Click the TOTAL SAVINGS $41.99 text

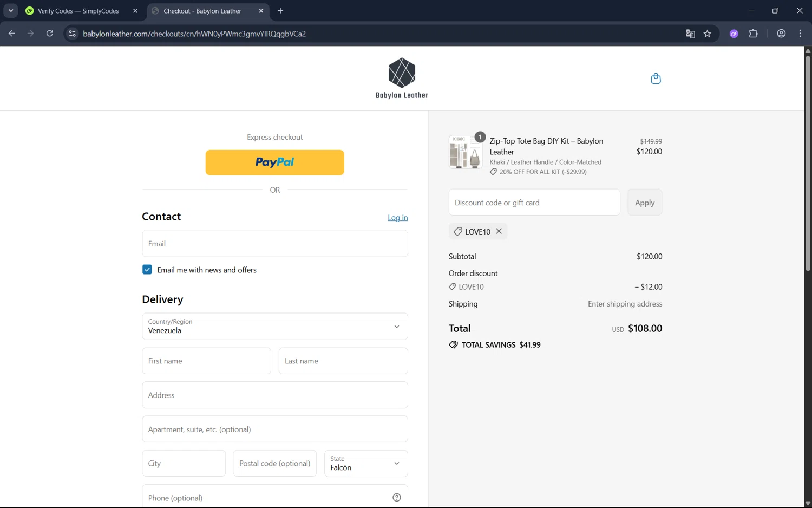point(501,344)
